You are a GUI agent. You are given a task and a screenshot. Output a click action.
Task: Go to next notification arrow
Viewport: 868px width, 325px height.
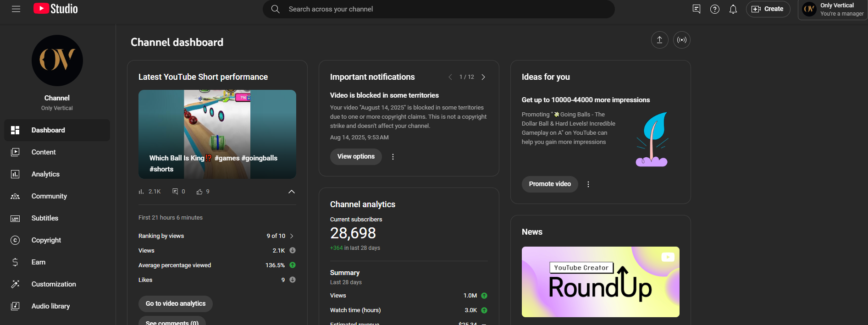click(x=483, y=77)
